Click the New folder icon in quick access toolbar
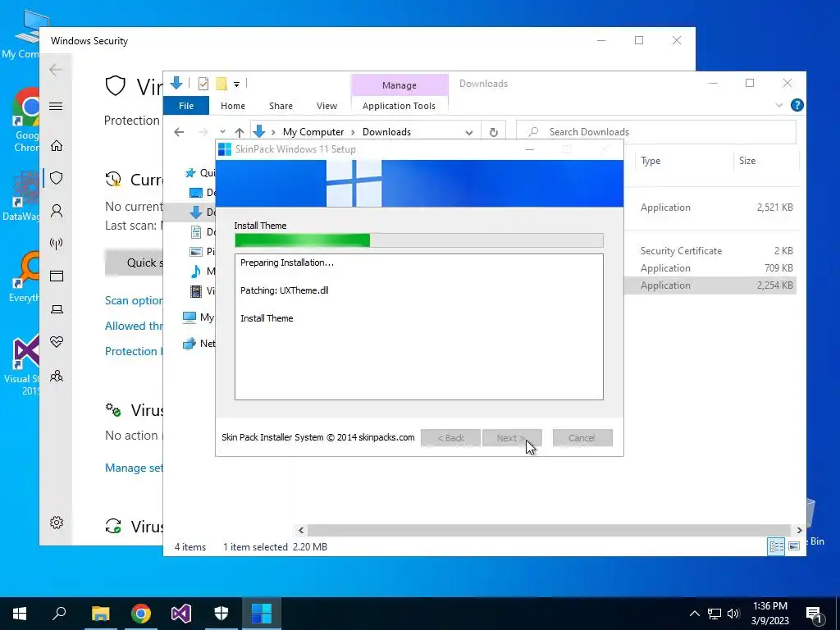The height and width of the screenshot is (630, 840). point(221,84)
